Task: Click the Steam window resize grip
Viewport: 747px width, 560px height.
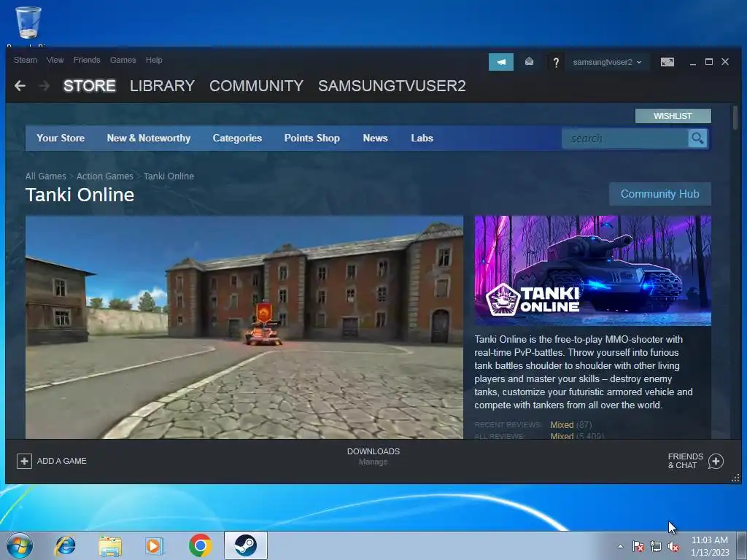Action: pos(735,478)
